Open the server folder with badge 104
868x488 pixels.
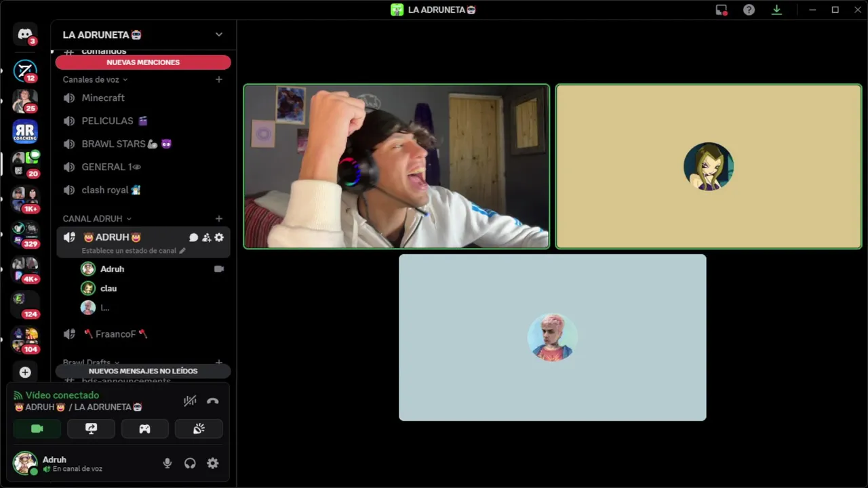pos(25,340)
